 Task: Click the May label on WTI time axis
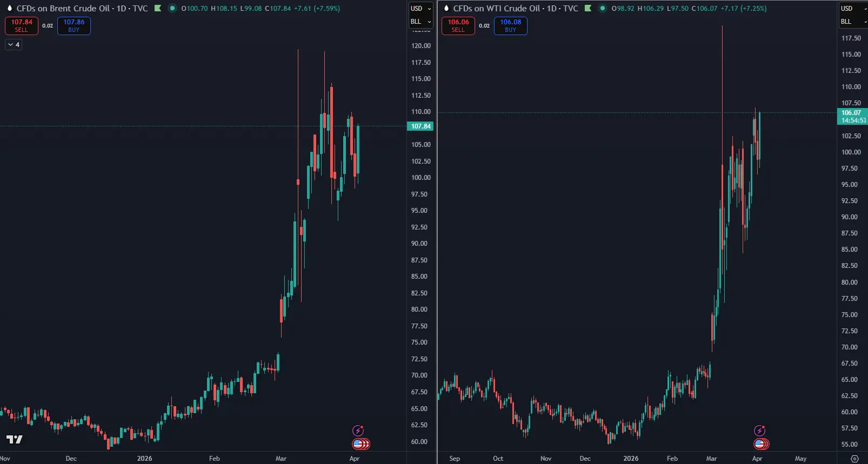801,459
